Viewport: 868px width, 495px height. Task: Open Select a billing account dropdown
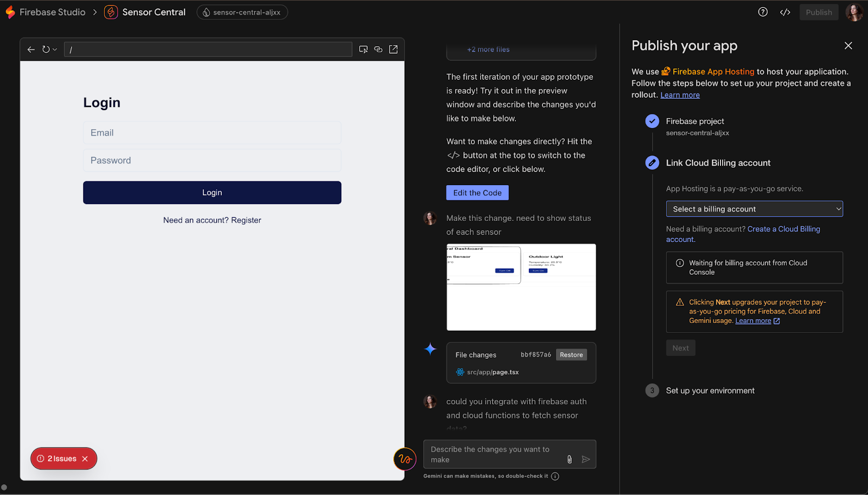pyautogui.click(x=755, y=209)
